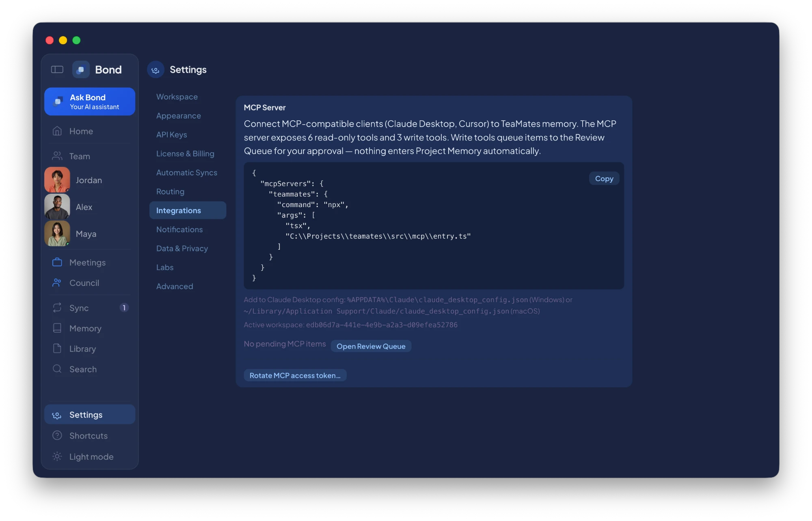Select Labs settings tab

coord(188,267)
